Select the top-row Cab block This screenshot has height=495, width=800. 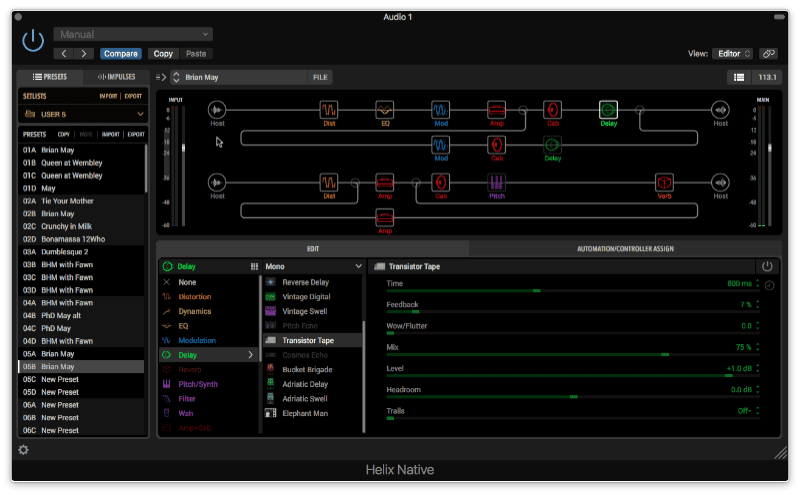click(553, 110)
